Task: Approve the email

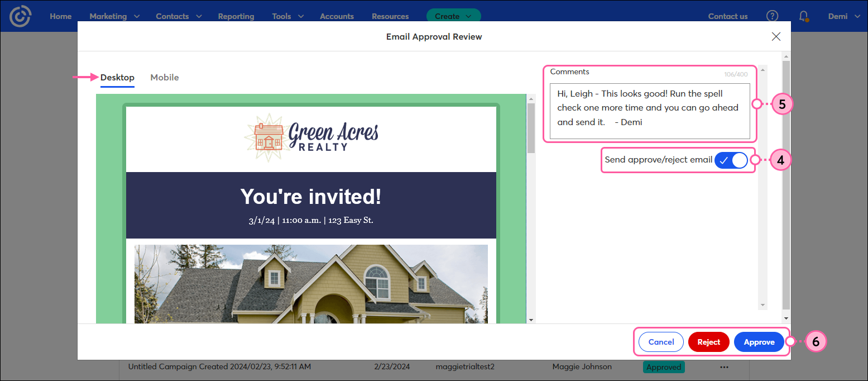Action: (x=759, y=342)
